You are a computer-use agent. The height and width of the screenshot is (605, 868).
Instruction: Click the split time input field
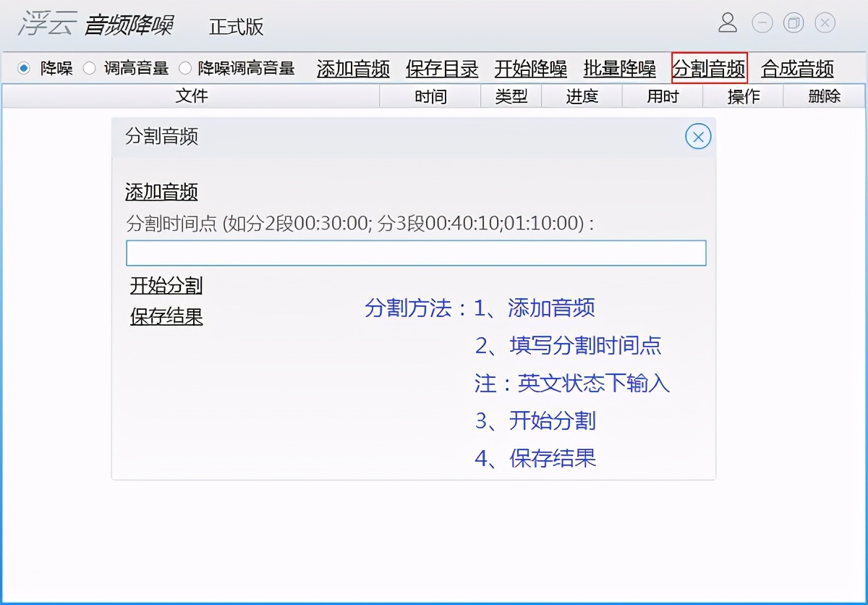point(416,252)
